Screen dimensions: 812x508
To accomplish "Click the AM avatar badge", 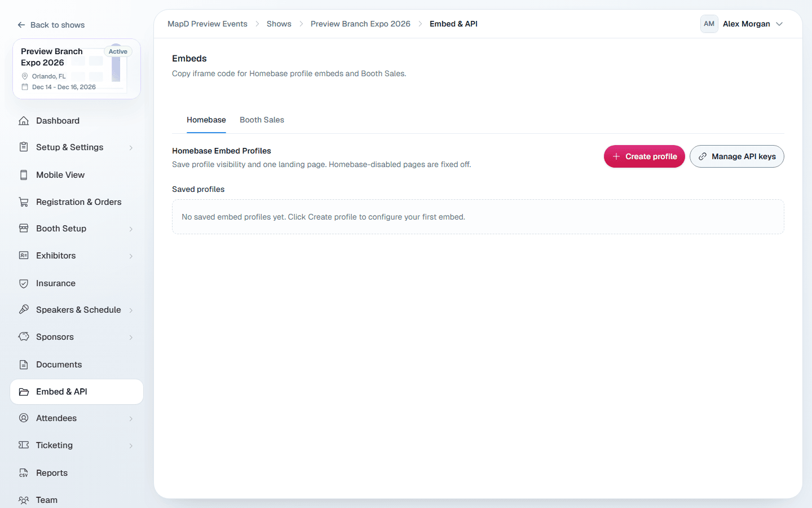I will tap(709, 24).
